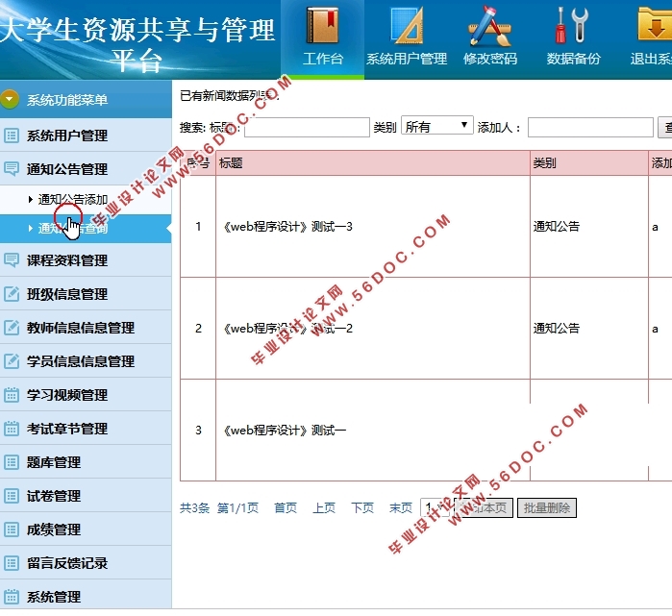Click the calendar icon beside sidebar 系统管理

pos(12,597)
